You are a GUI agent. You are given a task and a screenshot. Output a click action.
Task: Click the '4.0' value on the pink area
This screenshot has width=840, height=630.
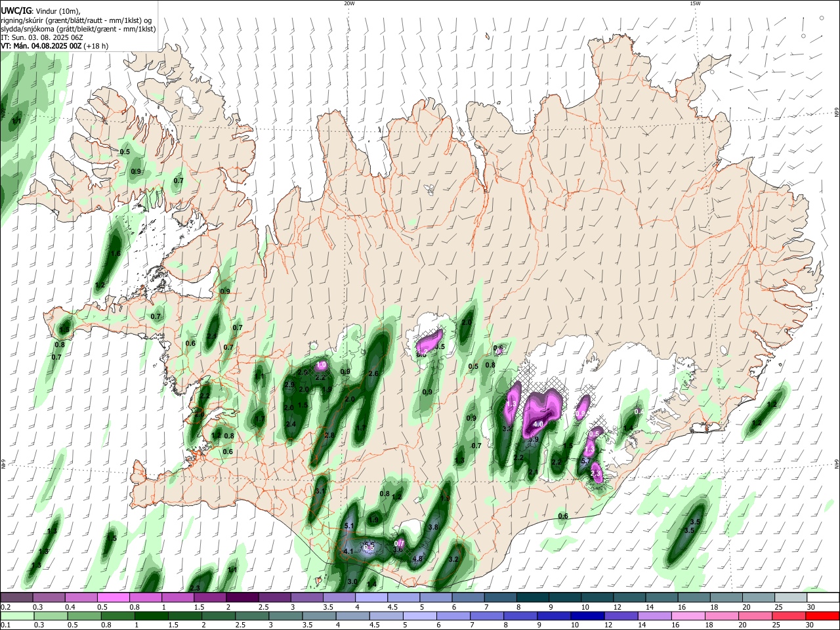point(538,425)
